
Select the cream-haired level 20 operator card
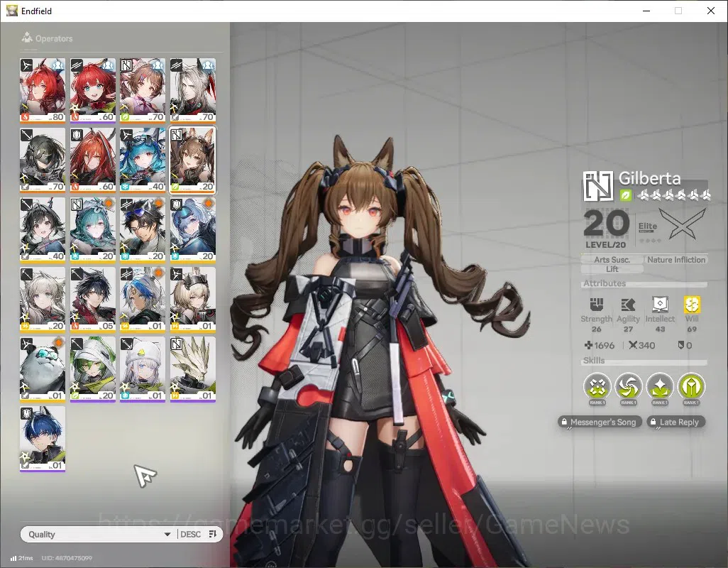pyautogui.click(x=43, y=300)
